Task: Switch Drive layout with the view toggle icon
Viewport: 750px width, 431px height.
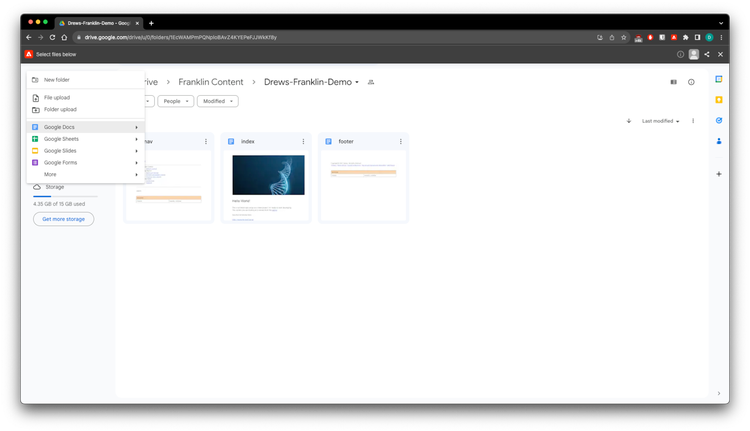Action: tap(673, 82)
